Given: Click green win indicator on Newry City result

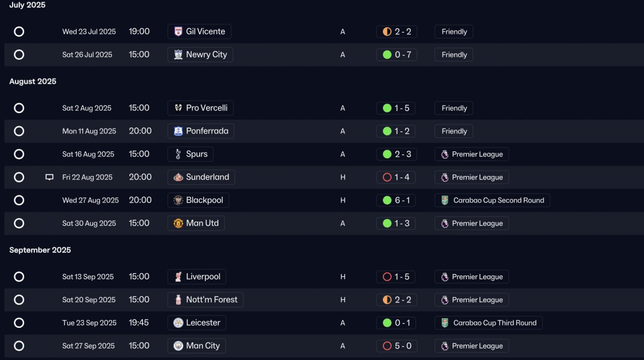Looking at the screenshot, I should coord(387,55).
